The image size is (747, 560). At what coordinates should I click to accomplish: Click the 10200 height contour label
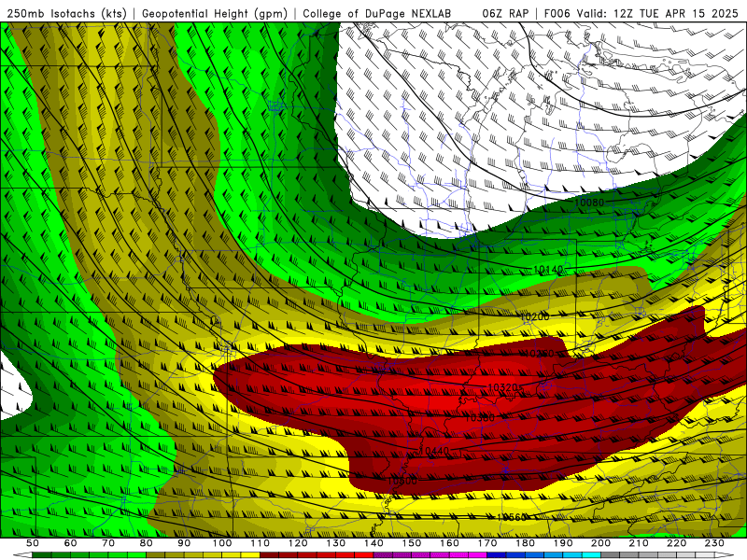click(534, 316)
